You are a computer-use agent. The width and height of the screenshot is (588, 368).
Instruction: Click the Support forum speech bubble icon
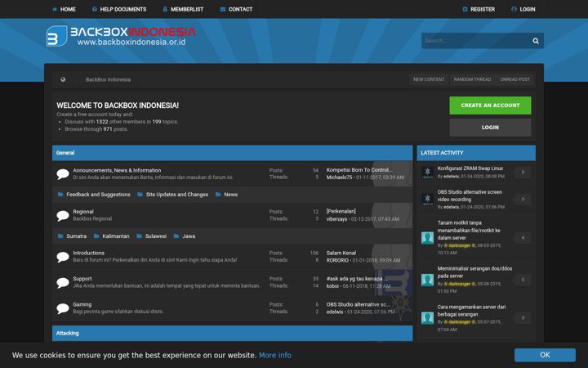(x=63, y=282)
